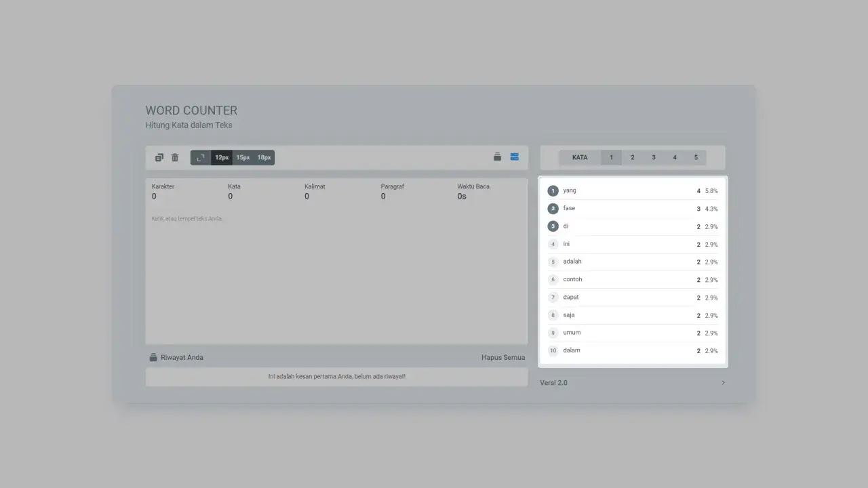Viewport: 868px width, 488px height.
Task: Click the copy text icon
Action: pos(159,157)
